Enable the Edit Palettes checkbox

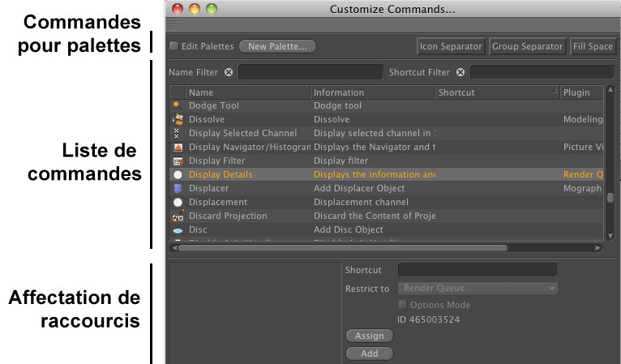(x=173, y=46)
